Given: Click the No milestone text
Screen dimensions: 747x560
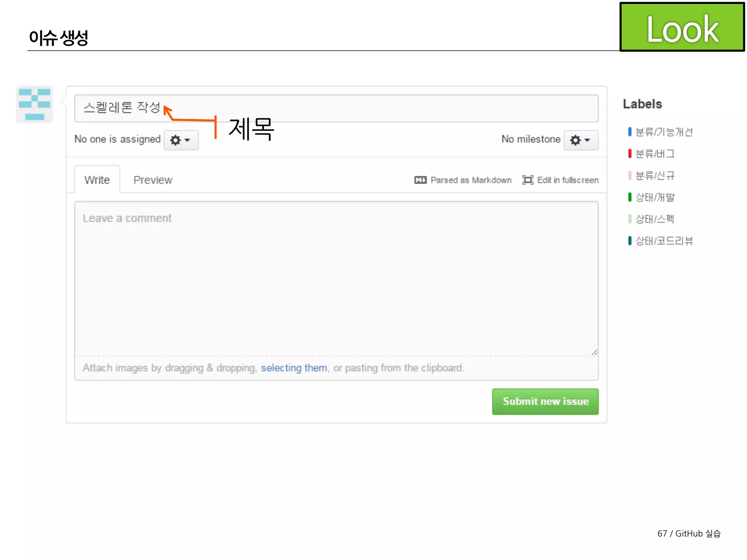Looking at the screenshot, I should coord(531,139).
